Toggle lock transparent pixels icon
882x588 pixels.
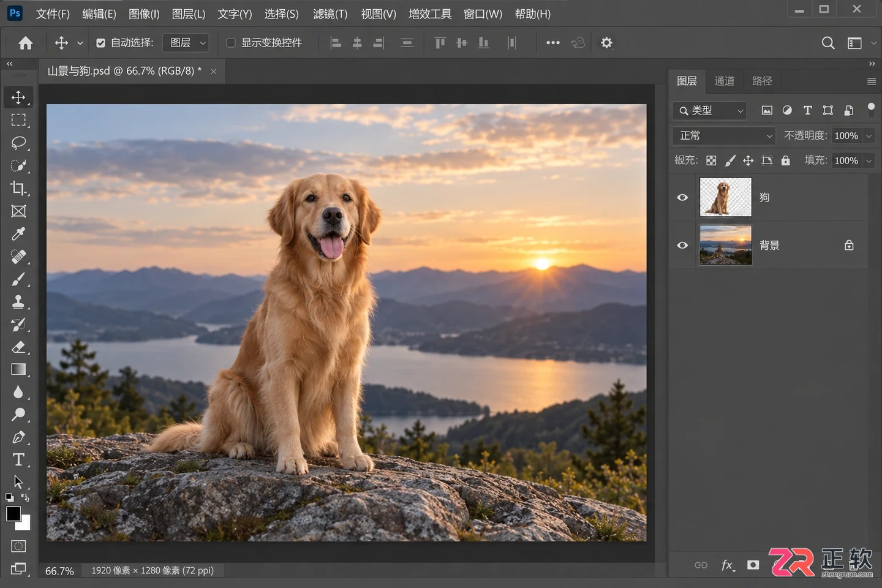[711, 160]
